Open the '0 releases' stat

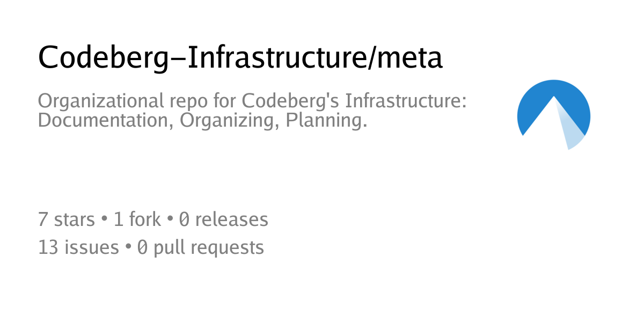[223, 219]
